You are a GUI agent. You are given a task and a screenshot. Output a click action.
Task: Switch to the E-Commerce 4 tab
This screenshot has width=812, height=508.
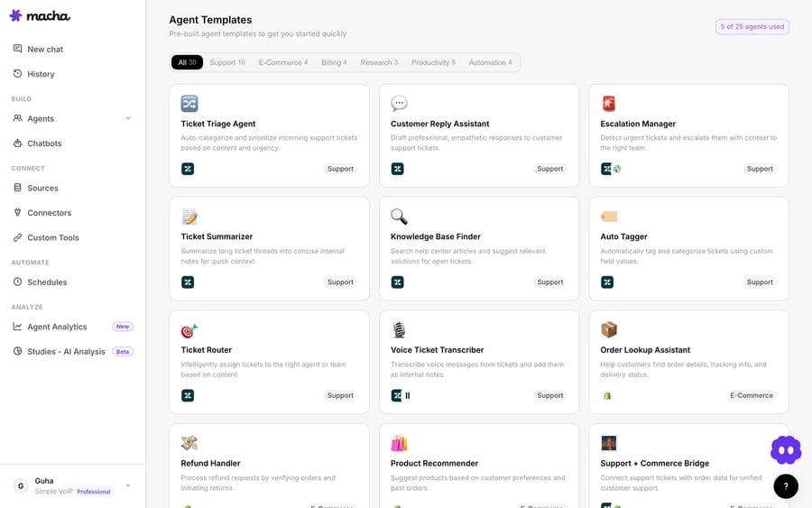[x=282, y=62]
